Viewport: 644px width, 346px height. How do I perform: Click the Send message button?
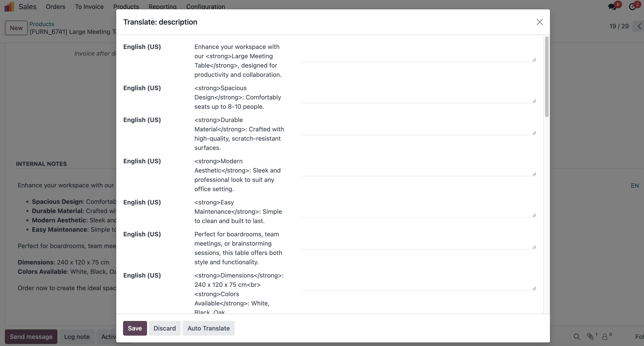31,336
